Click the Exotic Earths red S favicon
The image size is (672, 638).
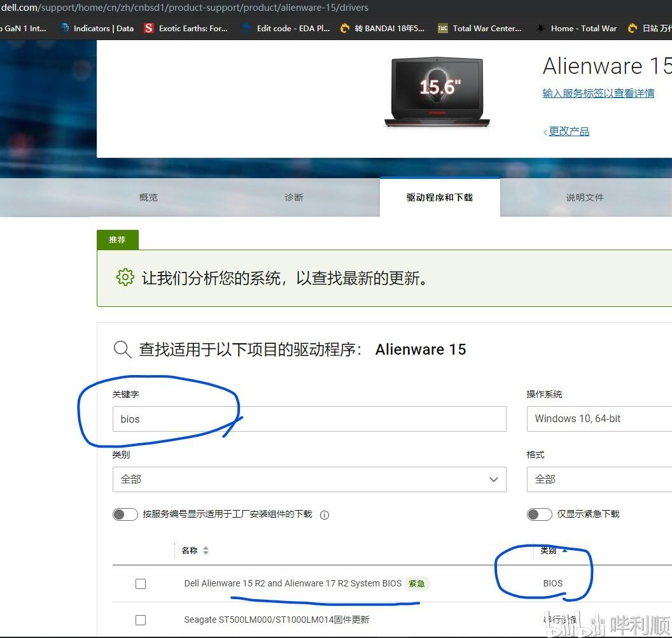149,28
